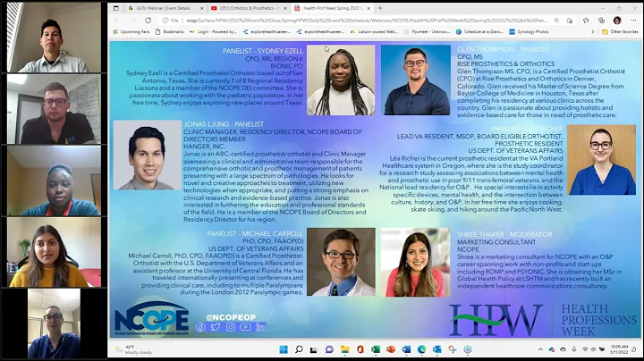Image resolution: width=644 pixels, height=361 pixels.
Task: Open Edge settings and more menu
Action: 633,20
